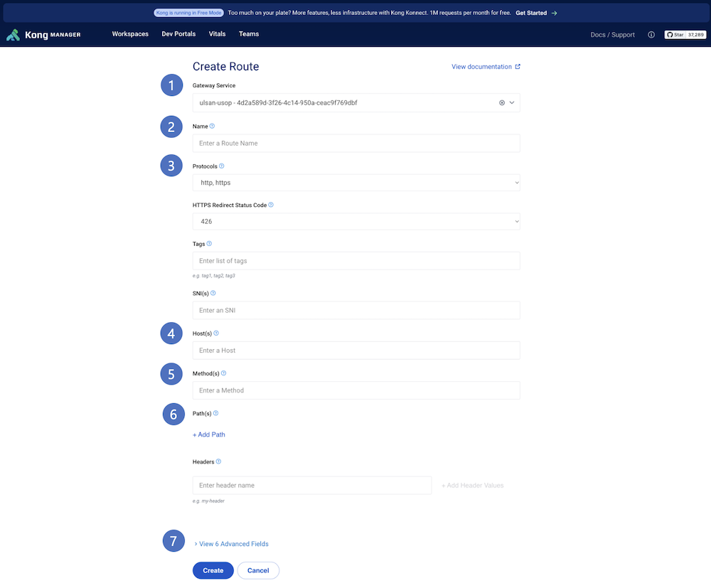Click the Route Name input field
Viewport: 711px width, 588px height.
tap(355, 143)
